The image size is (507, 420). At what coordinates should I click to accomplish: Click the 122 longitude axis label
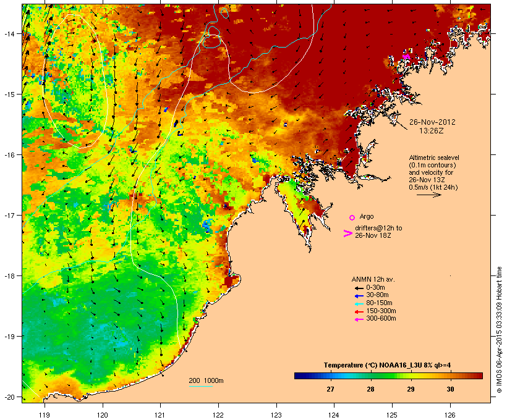tap(218, 415)
